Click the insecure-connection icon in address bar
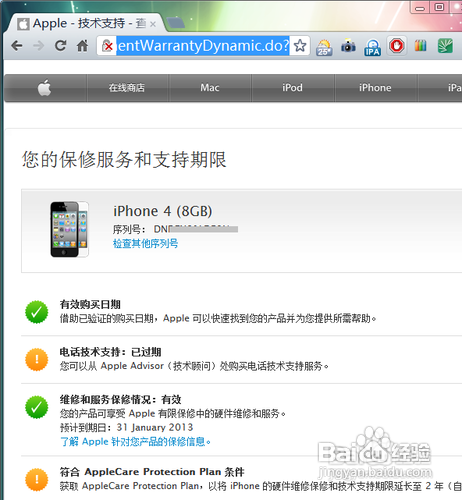This screenshot has width=462, height=500. (x=107, y=46)
